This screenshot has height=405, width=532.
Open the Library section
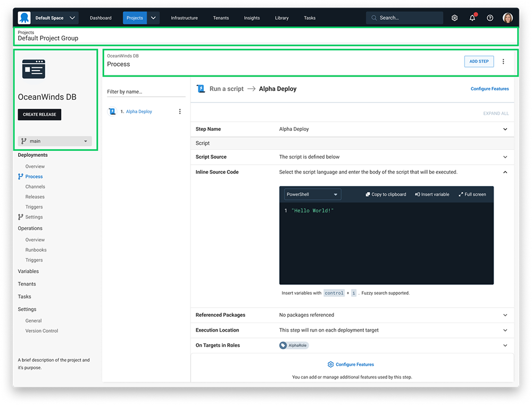pyautogui.click(x=281, y=18)
